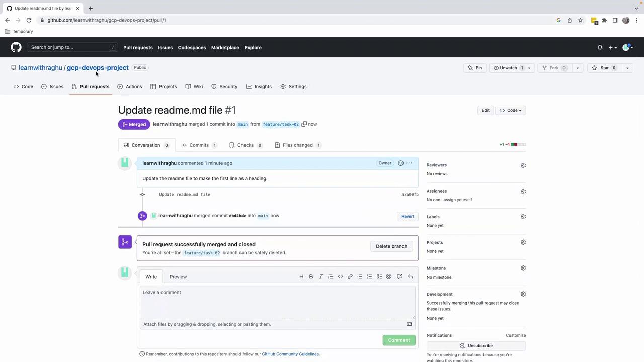Switch to the Checks tab

246,145
